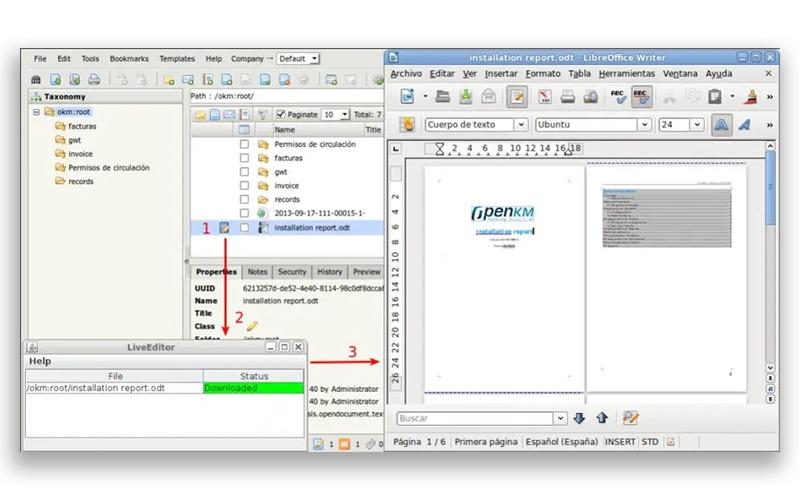This screenshot has width=800, height=500.
Task: Check the box for facturas row in file list
Action: tap(244, 158)
